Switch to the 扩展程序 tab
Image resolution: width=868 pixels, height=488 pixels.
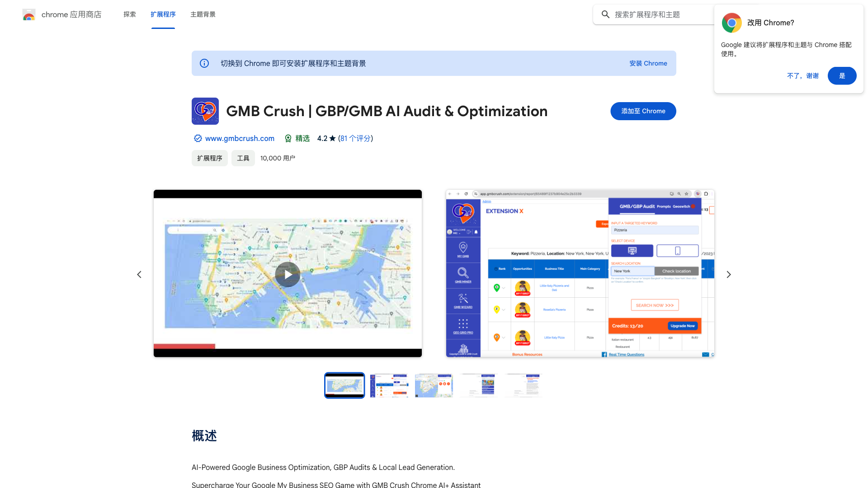click(163, 14)
